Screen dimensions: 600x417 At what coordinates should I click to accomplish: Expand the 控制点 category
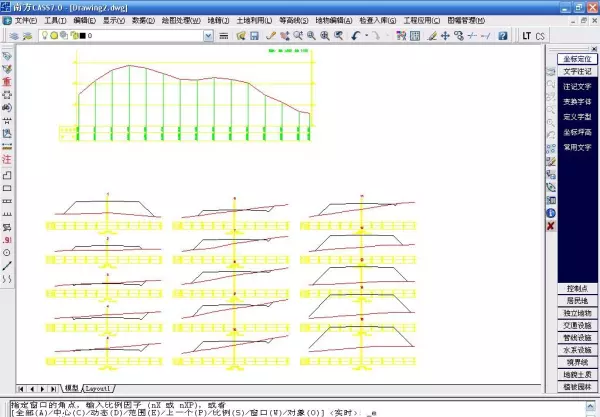click(577, 288)
